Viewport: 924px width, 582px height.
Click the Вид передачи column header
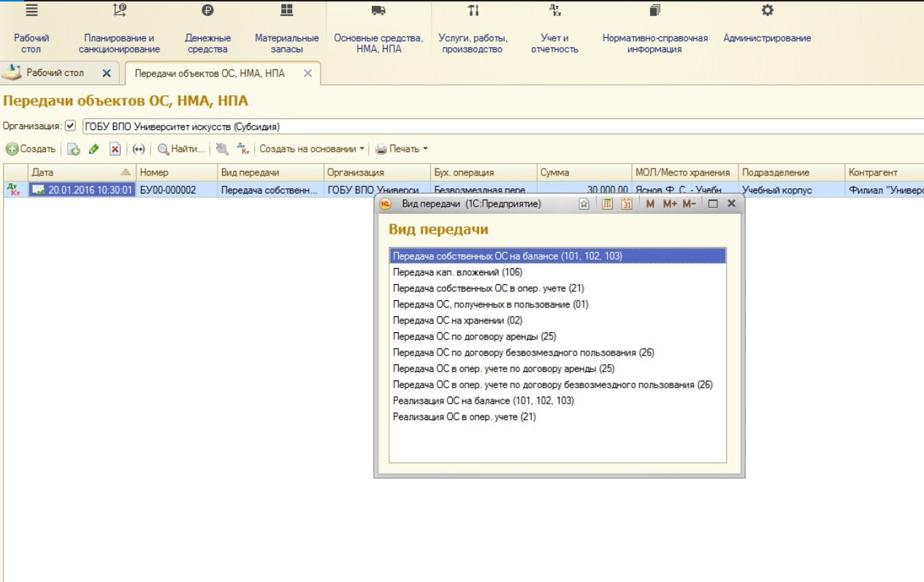(x=270, y=172)
